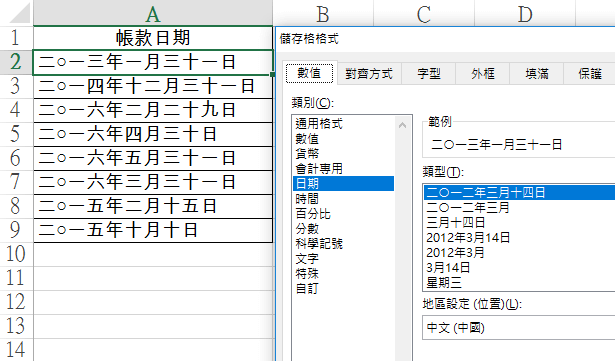Open the 數值 tab in Format Cells

click(x=309, y=73)
